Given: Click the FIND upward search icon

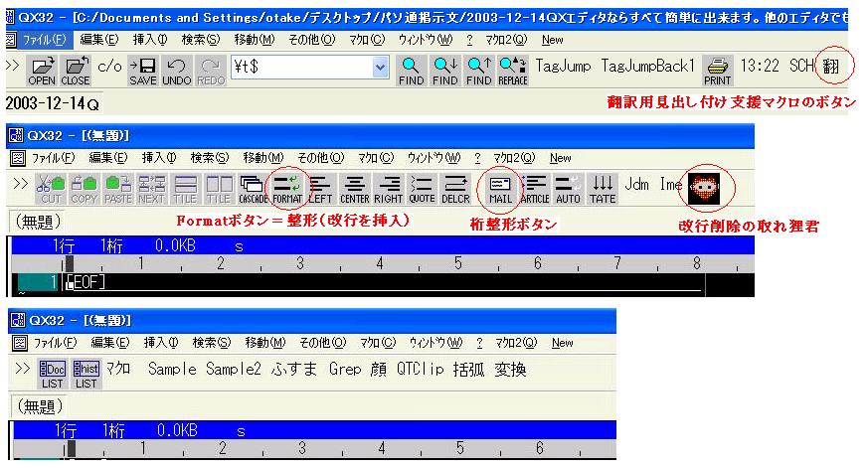Looking at the screenshot, I should pyautogui.click(x=479, y=71).
